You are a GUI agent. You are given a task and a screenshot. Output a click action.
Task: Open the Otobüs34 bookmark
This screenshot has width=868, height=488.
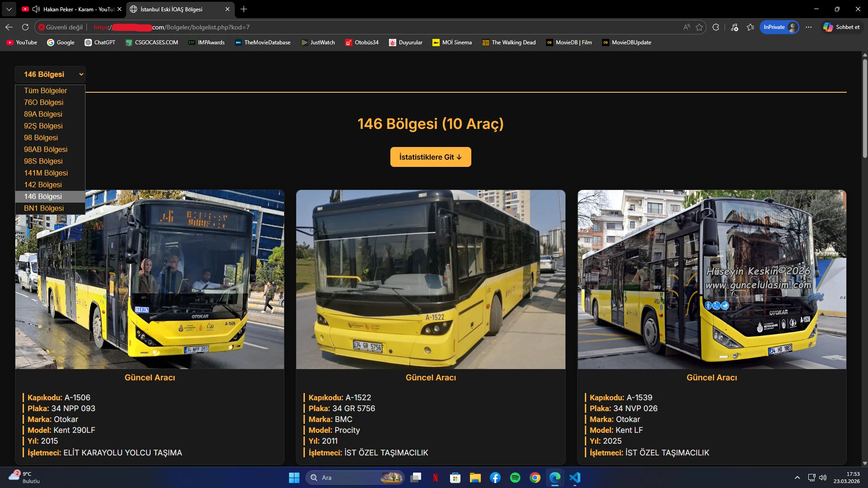coord(361,42)
